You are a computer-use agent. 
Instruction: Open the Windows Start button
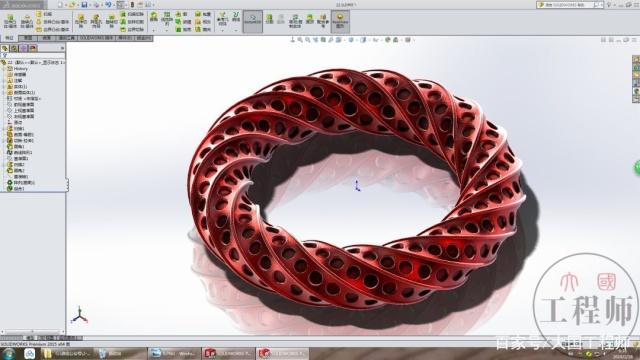(8, 353)
